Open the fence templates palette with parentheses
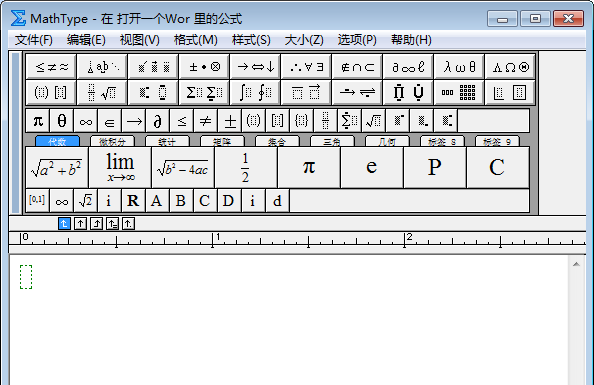594x385 pixels. [52, 92]
